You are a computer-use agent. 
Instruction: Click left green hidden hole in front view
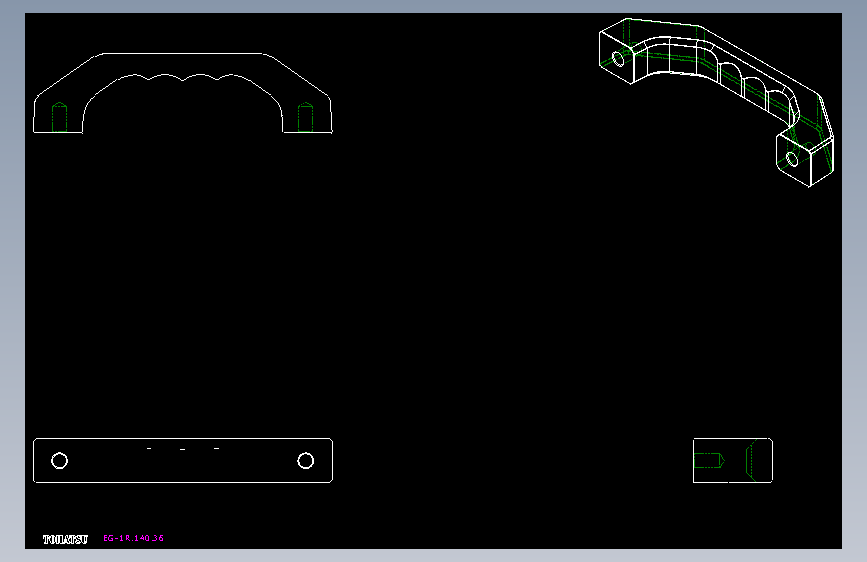click(x=59, y=117)
